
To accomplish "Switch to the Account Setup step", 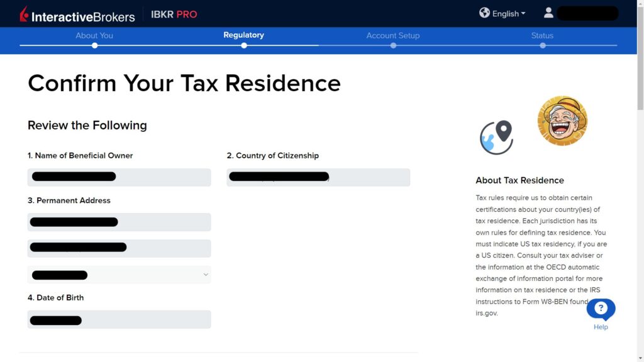I will (x=393, y=35).
